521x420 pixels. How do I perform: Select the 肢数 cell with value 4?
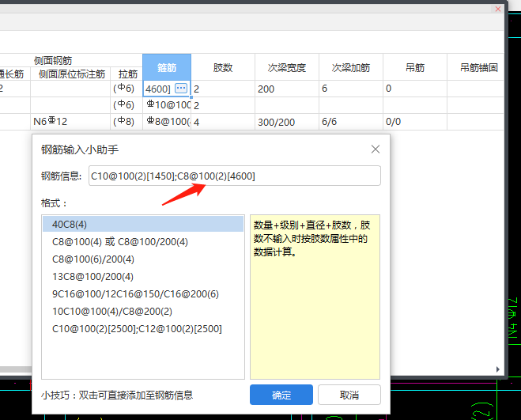tap(223, 122)
